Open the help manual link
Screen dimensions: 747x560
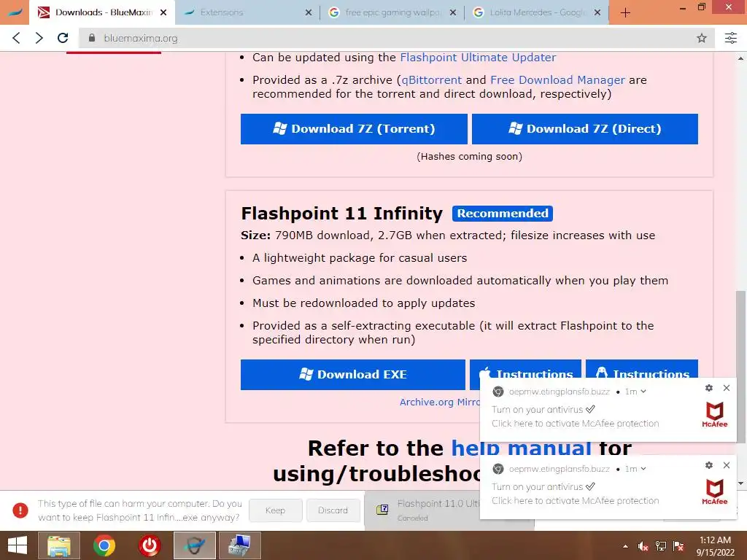pos(521,448)
